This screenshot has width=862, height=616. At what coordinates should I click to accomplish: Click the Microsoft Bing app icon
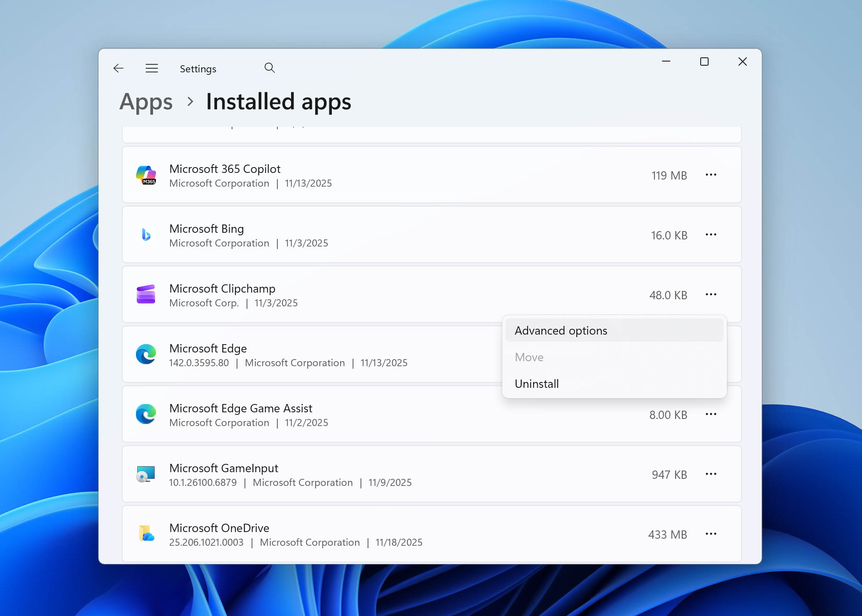[146, 235]
